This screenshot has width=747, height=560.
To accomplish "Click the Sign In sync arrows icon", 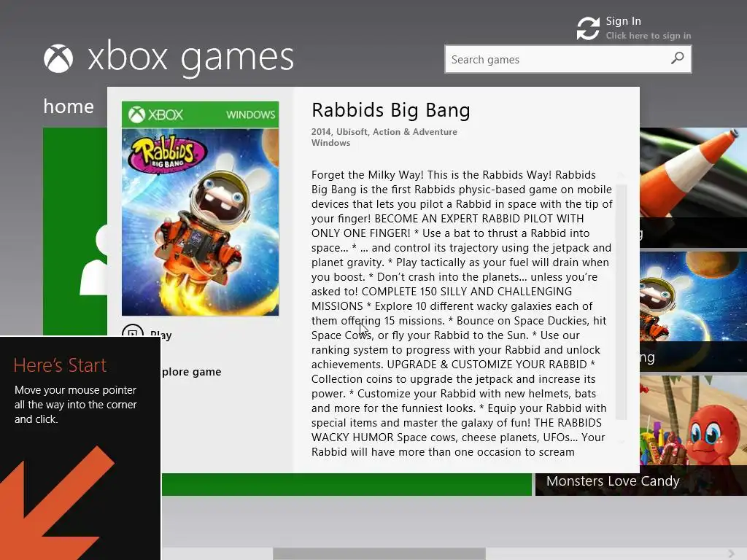I will 588,28.
